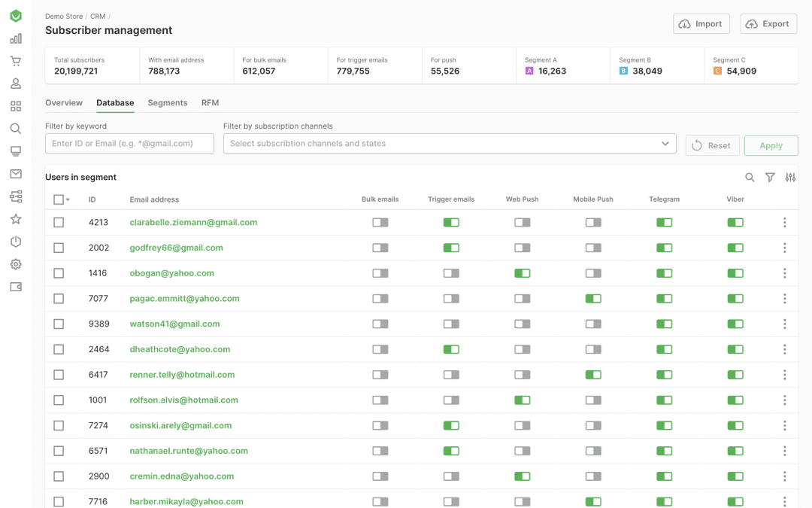Open three-dot menu for clarabelle.ziemann@gmail.com row
The width and height of the screenshot is (812, 508).
click(784, 223)
